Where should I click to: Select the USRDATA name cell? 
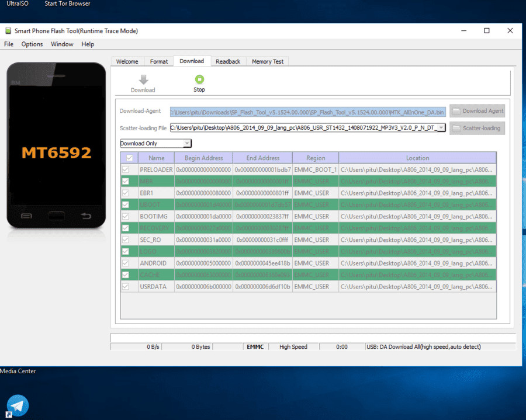(x=156, y=287)
